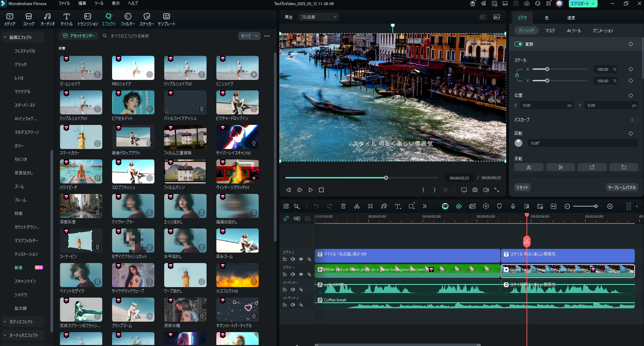The image size is (644, 346).
Task: Mute the オーディオ 2 track speaker
Action: pyautogui.click(x=293, y=305)
